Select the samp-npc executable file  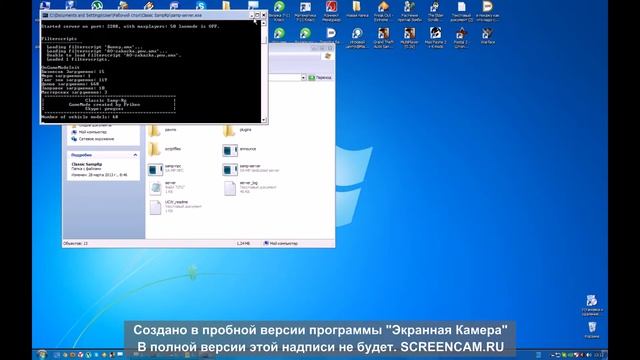click(166, 169)
